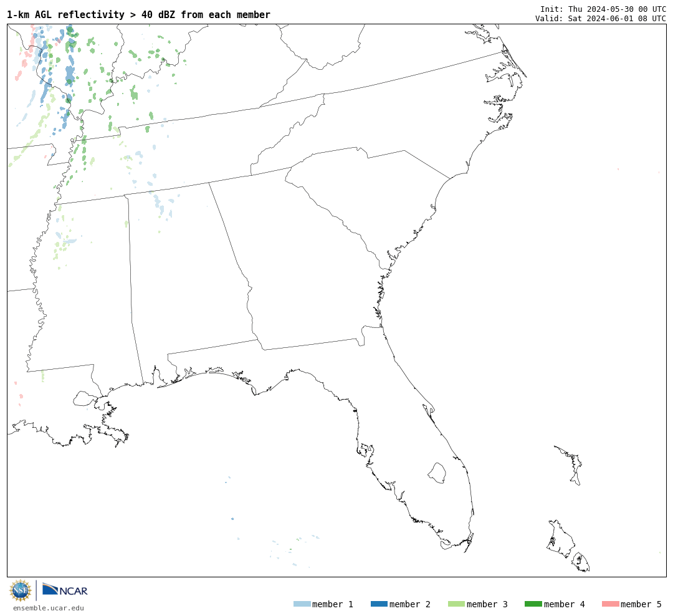
Task: Click the member 4 dark green swatch
Action: pos(533,604)
